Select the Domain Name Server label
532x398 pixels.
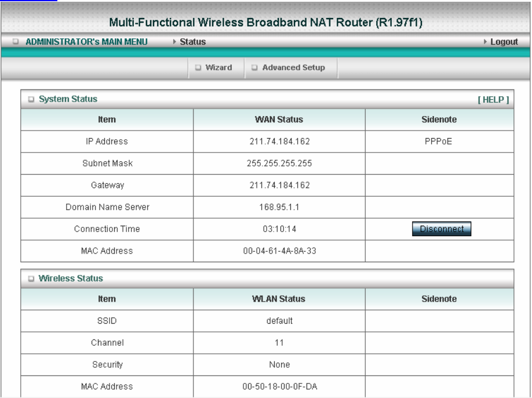(107, 207)
